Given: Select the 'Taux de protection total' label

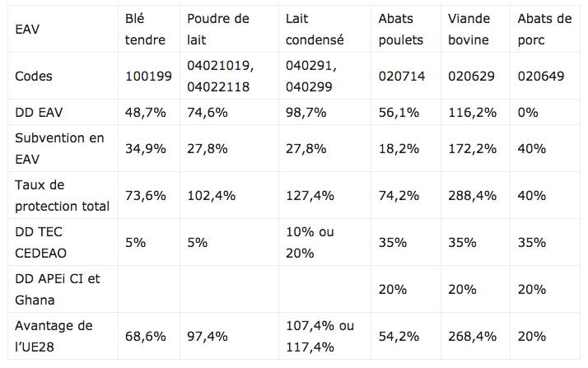Looking at the screenshot, I should pos(62,195).
